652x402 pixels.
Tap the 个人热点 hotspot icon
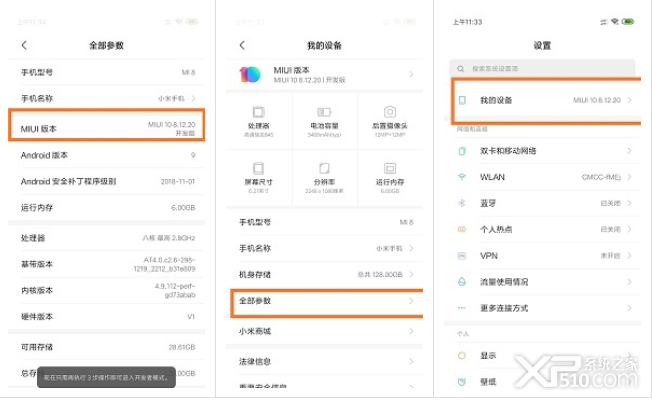point(462,229)
